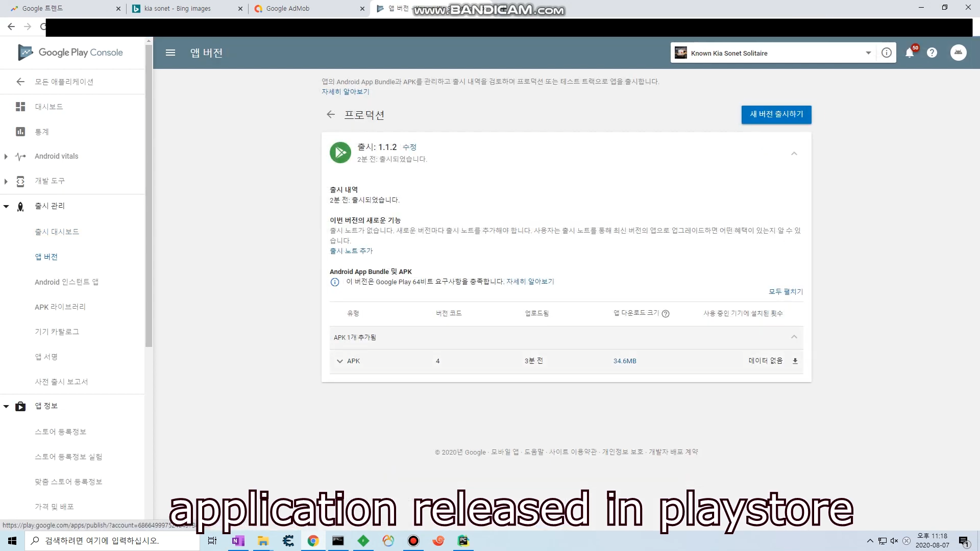This screenshot has width=980, height=551.
Task: Open Android 인스턴트 앱 menu item
Action: point(66,282)
